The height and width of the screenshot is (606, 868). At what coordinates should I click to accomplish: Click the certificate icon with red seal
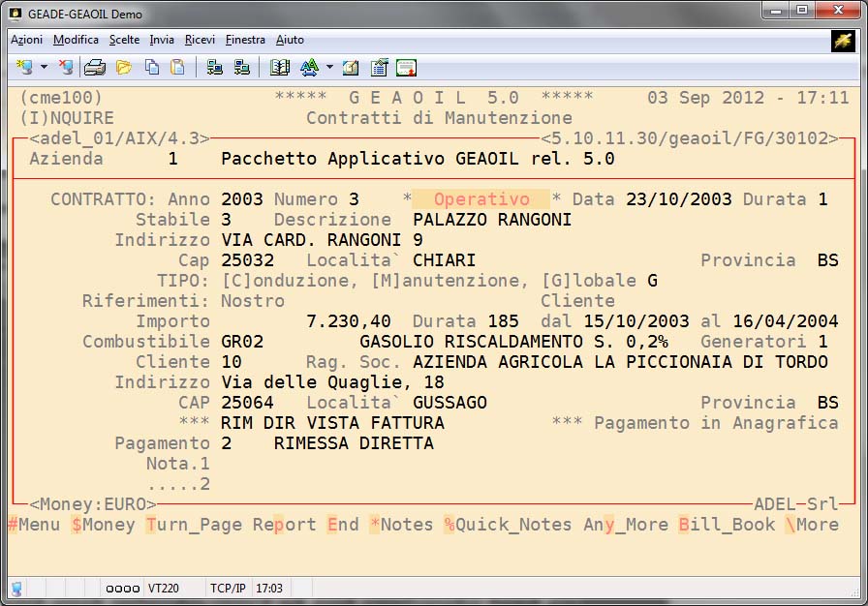(x=406, y=68)
